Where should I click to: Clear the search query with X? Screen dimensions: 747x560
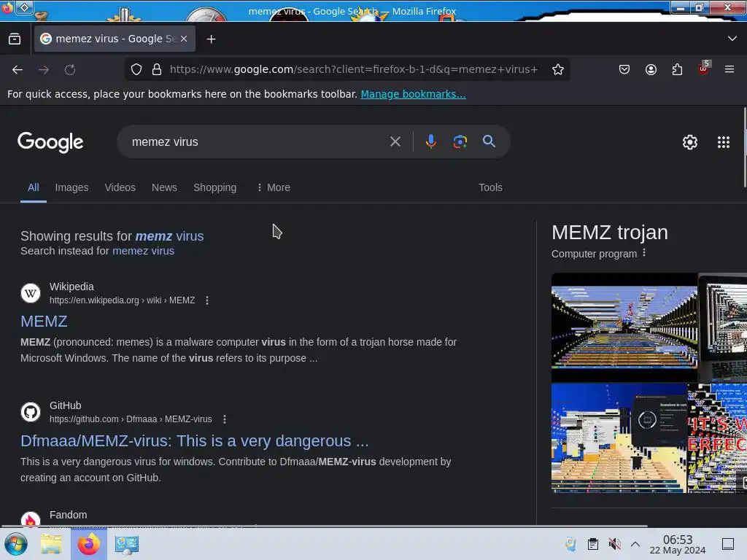click(x=395, y=141)
